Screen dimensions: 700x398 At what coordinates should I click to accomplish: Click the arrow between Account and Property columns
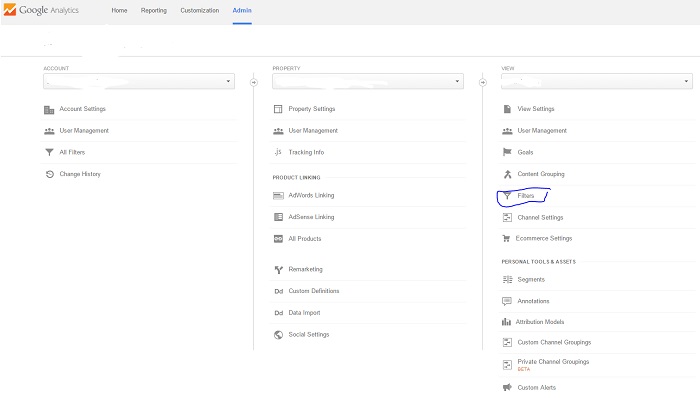[x=254, y=83]
